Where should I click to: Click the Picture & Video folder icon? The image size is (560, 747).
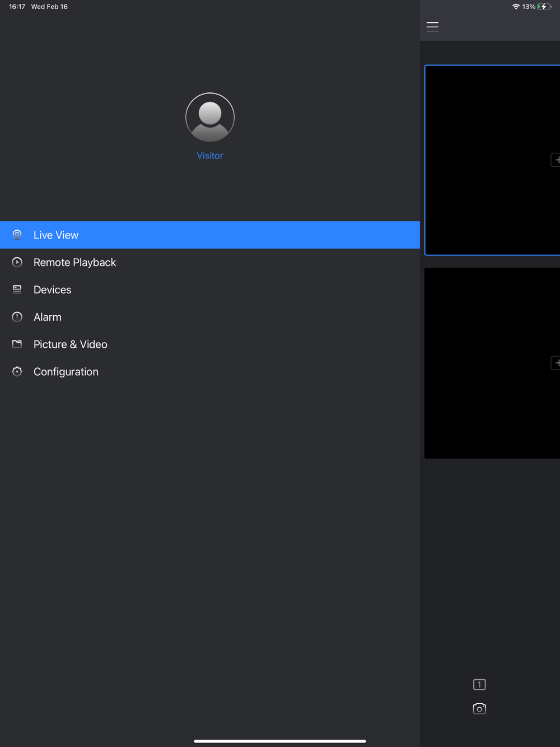click(17, 344)
